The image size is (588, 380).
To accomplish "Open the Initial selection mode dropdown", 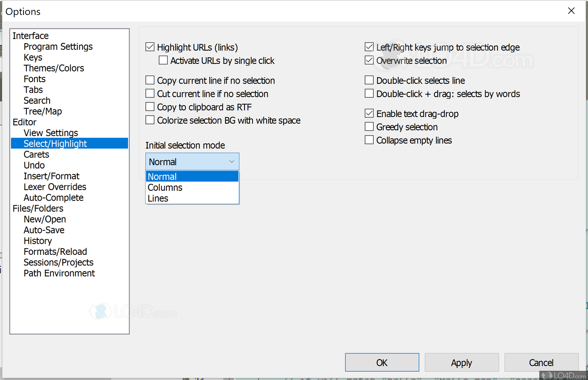I will [x=232, y=161].
